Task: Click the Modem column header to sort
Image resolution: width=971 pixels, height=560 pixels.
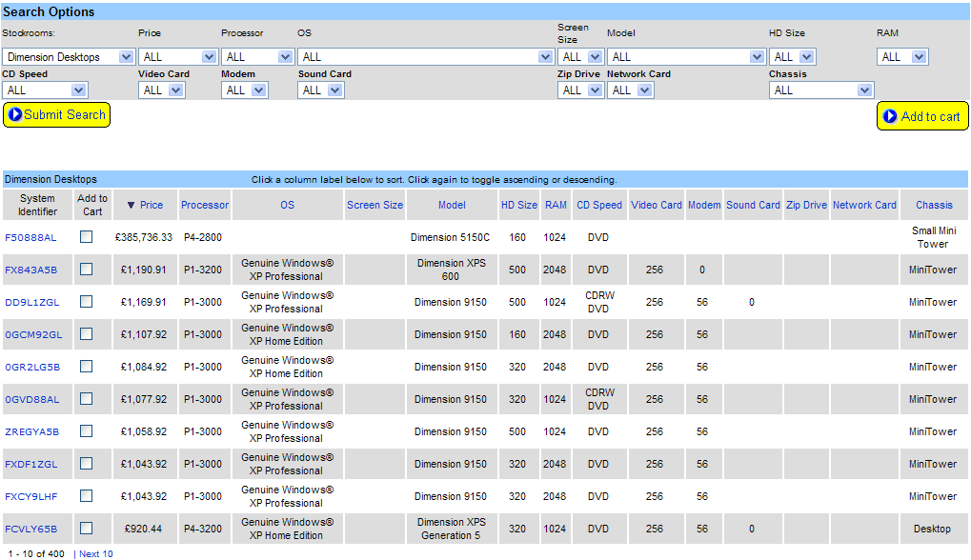Action: pyautogui.click(x=704, y=205)
